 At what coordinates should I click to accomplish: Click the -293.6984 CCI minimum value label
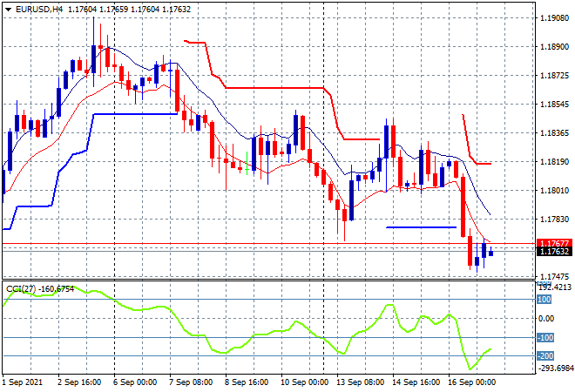[x=552, y=368]
